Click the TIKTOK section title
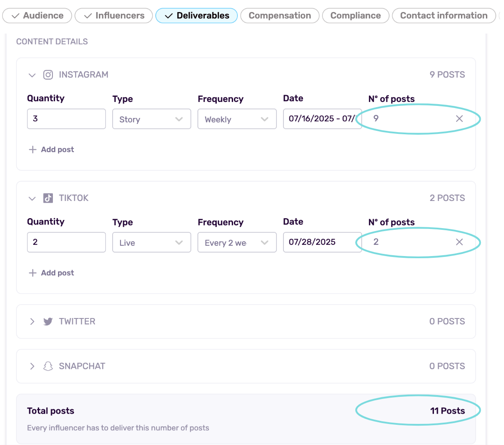Viewport: 504px width, 445px height. tap(74, 198)
